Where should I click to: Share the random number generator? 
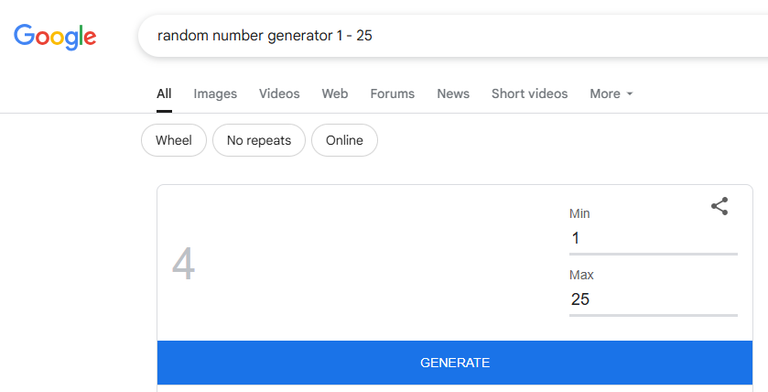[720, 206]
